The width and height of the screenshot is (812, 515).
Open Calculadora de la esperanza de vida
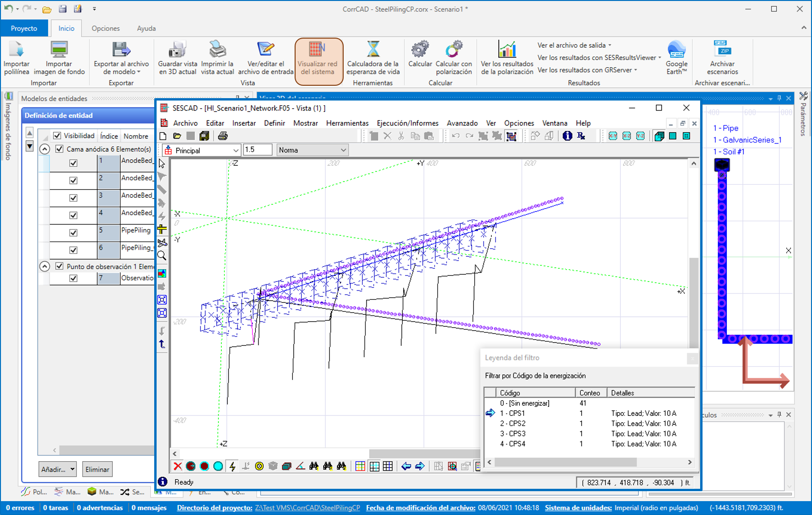point(373,58)
